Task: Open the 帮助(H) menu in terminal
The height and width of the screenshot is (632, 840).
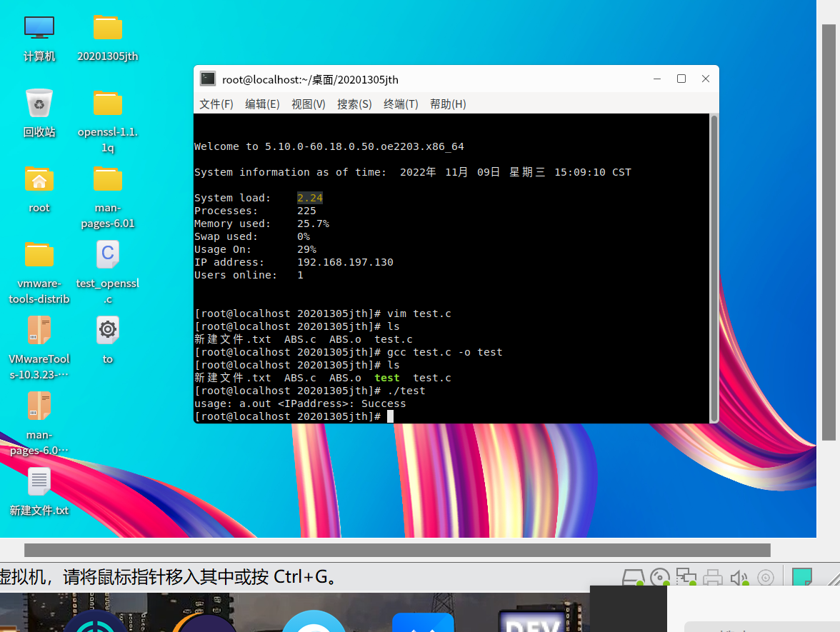Action: tap(448, 104)
